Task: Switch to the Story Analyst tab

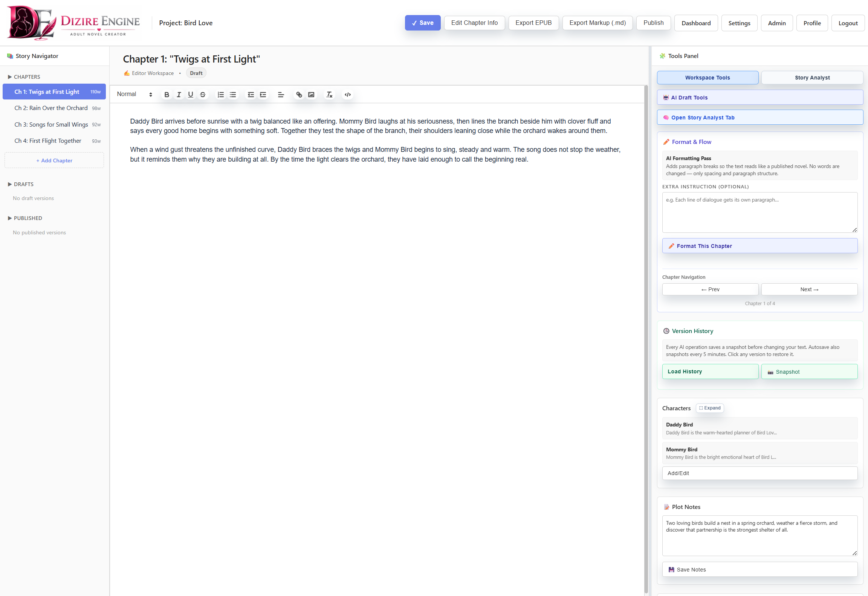Action: [812, 78]
